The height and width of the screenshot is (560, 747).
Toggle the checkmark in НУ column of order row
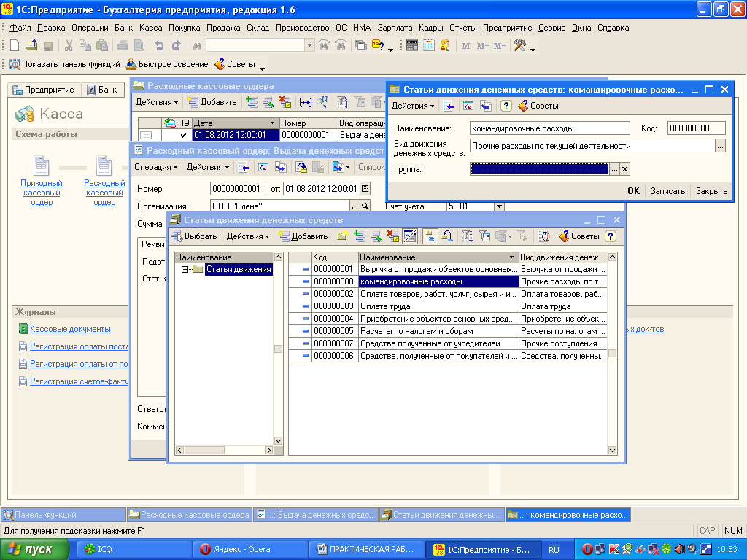183,135
